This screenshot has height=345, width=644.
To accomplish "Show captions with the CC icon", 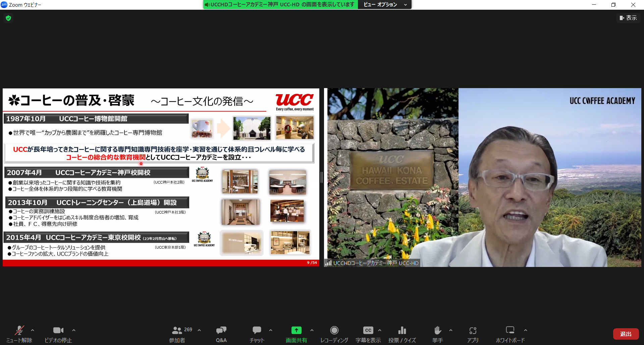I will click(x=368, y=330).
